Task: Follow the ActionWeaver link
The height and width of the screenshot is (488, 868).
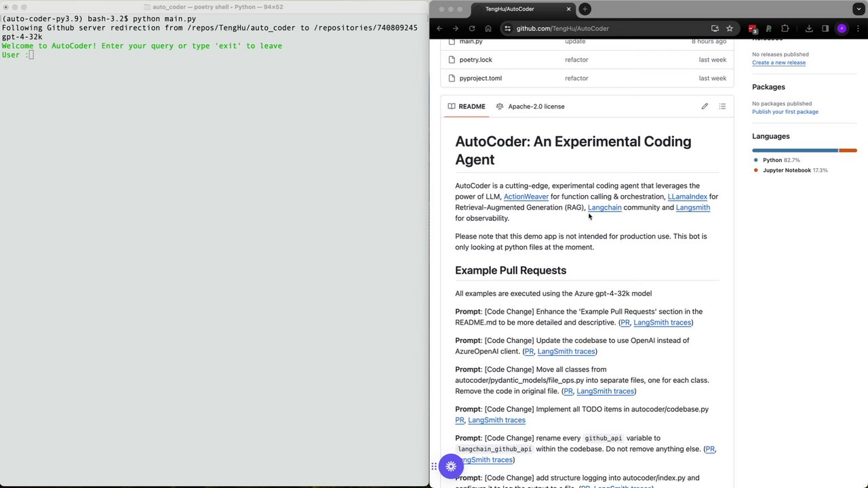Action: coord(526,197)
